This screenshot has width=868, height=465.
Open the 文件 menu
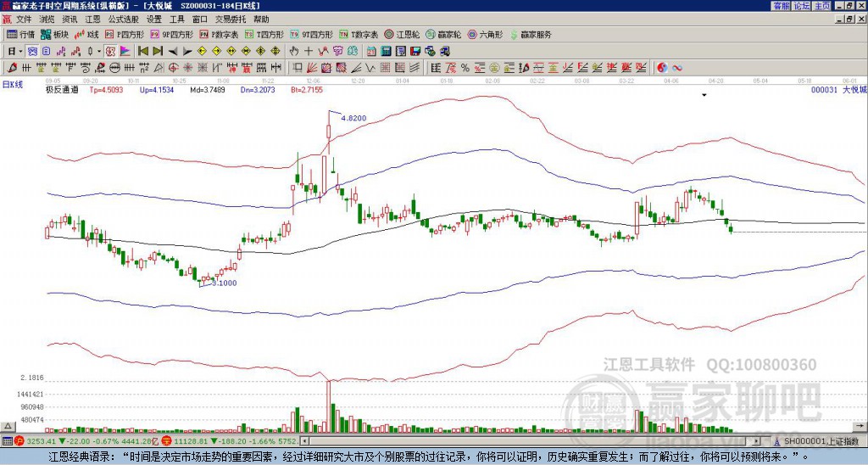click(x=24, y=20)
